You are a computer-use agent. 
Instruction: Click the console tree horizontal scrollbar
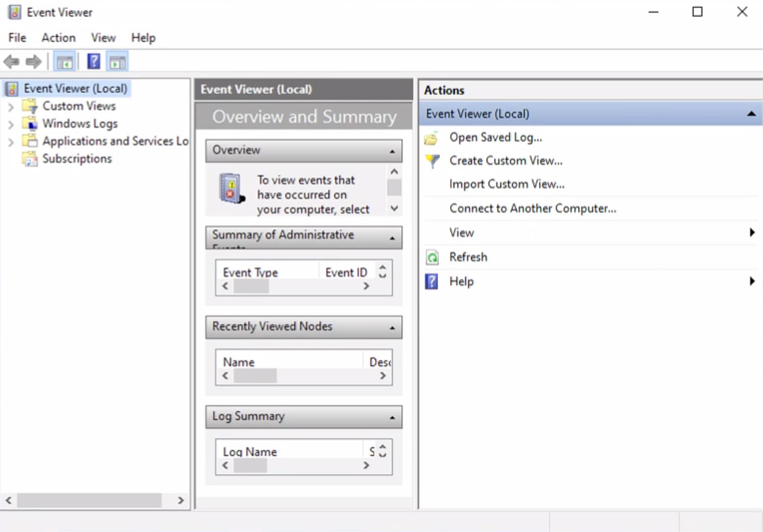tap(89, 500)
